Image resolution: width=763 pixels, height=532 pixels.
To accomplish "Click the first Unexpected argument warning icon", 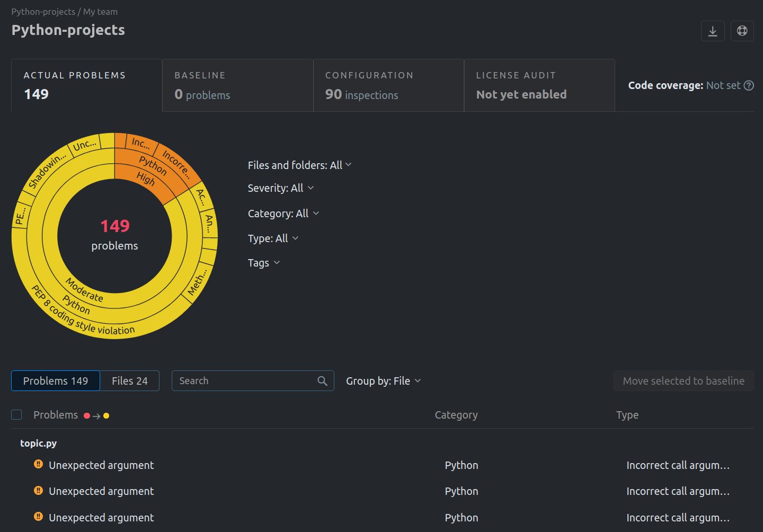I will click(x=39, y=465).
